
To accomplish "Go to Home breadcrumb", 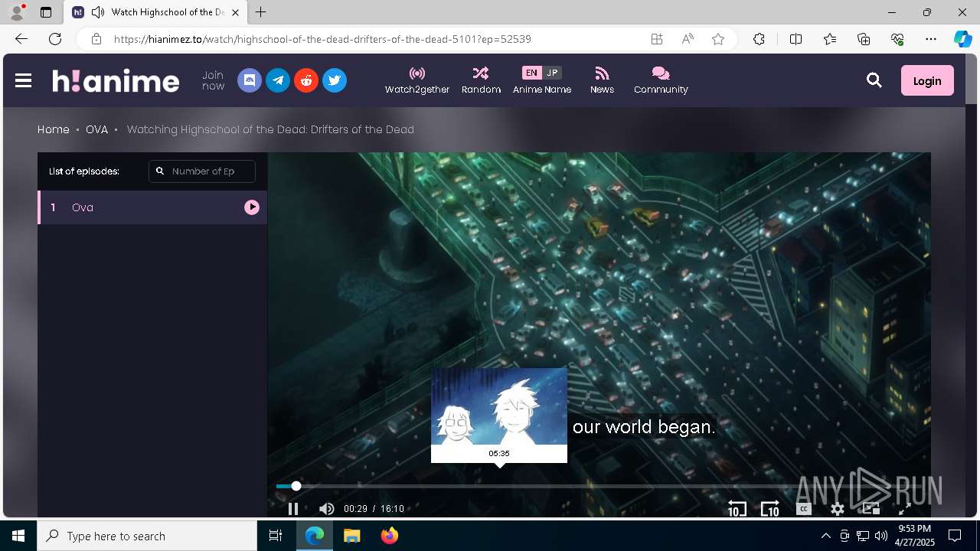I will pos(54,129).
